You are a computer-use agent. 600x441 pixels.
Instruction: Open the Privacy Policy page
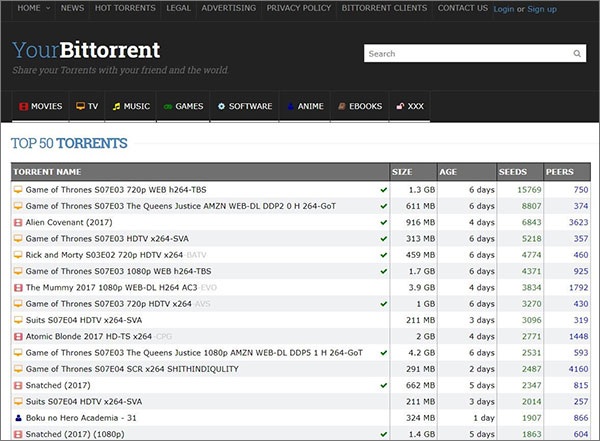[x=299, y=8]
